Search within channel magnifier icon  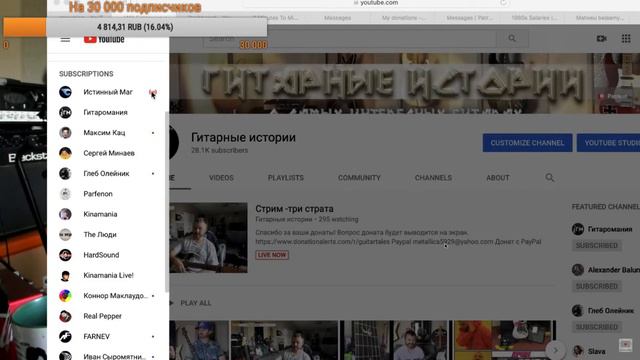point(550,178)
